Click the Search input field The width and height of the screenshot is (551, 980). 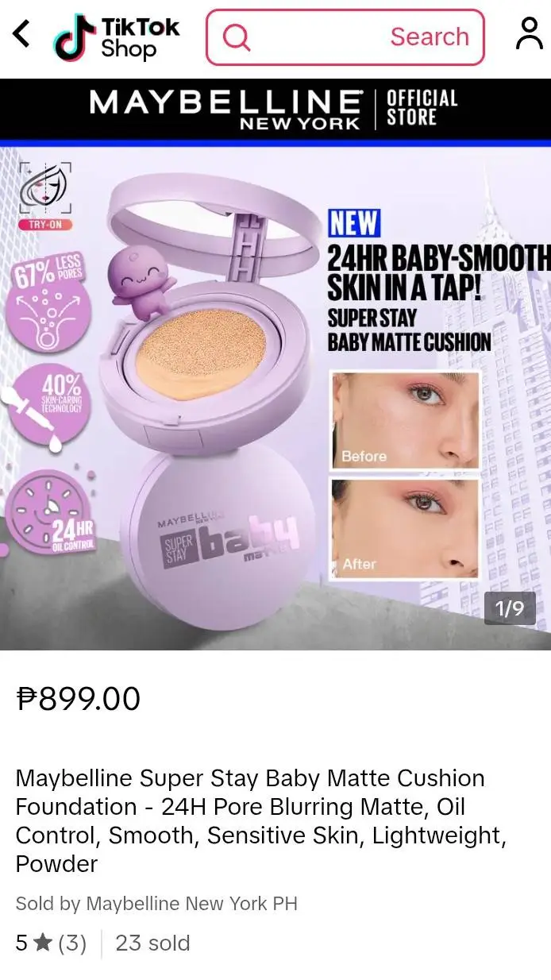[345, 37]
